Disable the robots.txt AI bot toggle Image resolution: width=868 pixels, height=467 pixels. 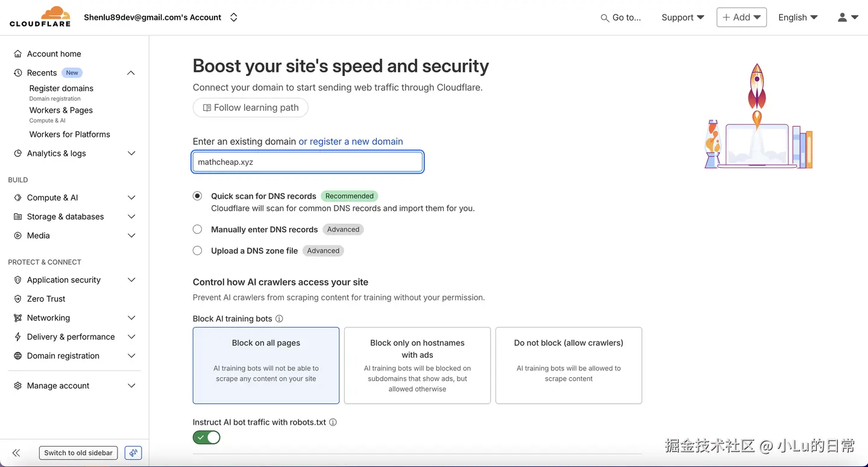pyautogui.click(x=207, y=437)
